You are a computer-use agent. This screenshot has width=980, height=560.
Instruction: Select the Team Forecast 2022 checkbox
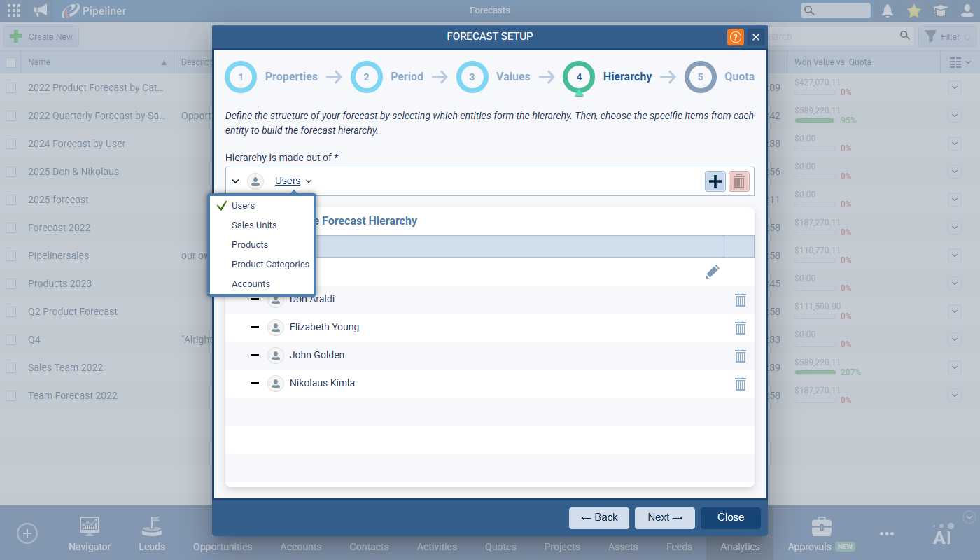point(10,395)
